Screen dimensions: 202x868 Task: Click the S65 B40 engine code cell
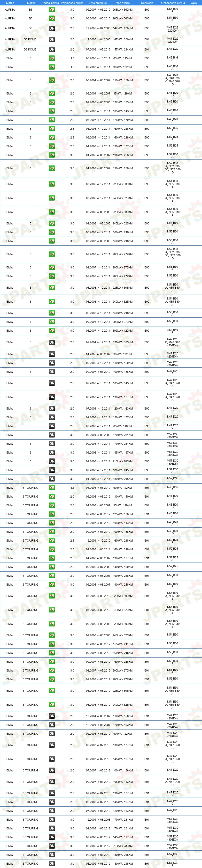click(172, 331)
